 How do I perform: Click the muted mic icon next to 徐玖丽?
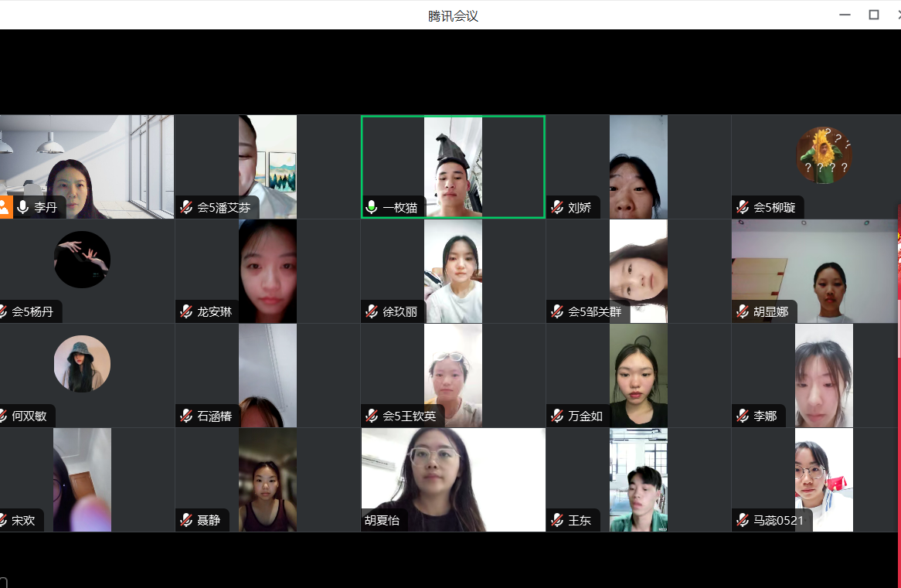coord(372,311)
